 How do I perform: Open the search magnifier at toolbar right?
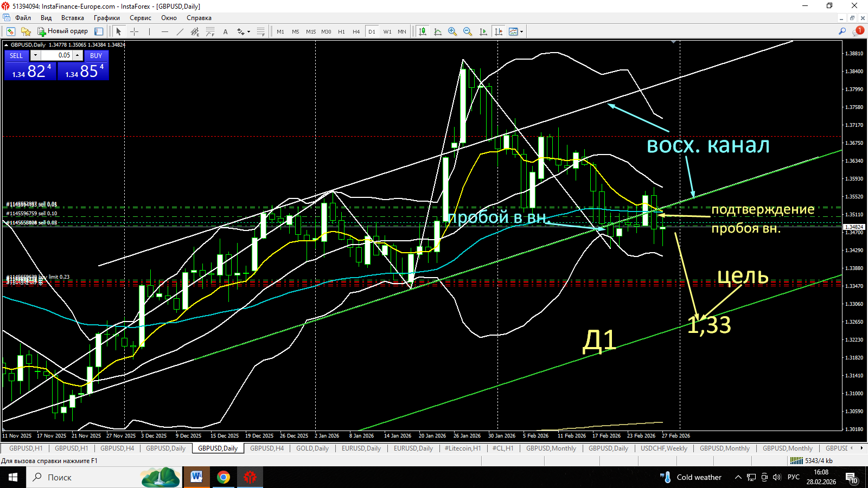click(842, 31)
